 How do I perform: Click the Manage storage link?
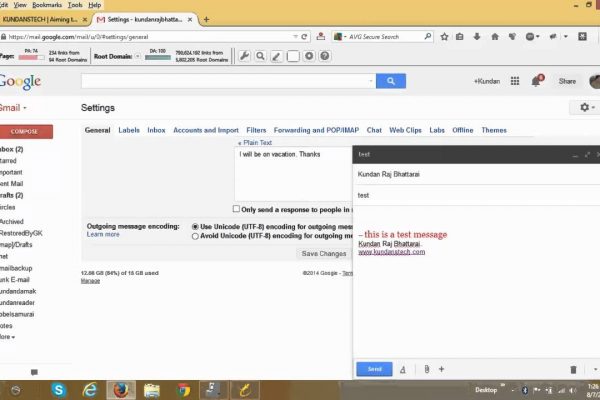click(x=90, y=281)
